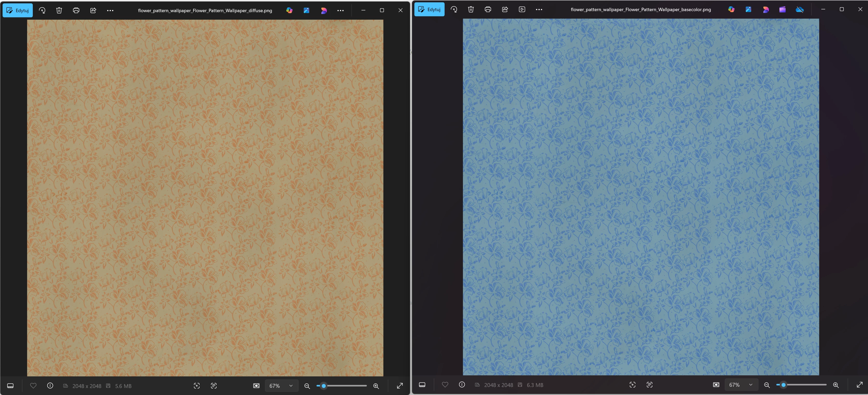Click Edytuj button in basecolor.png window
The width and height of the screenshot is (868, 395).
point(429,10)
